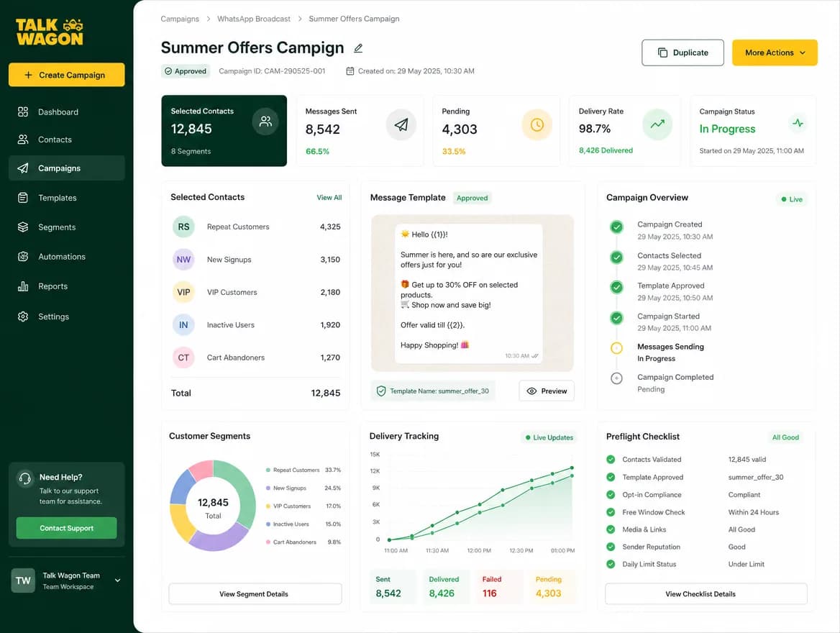Click the Contacts Validated check mark
The image size is (840, 633).
[610, 460]
